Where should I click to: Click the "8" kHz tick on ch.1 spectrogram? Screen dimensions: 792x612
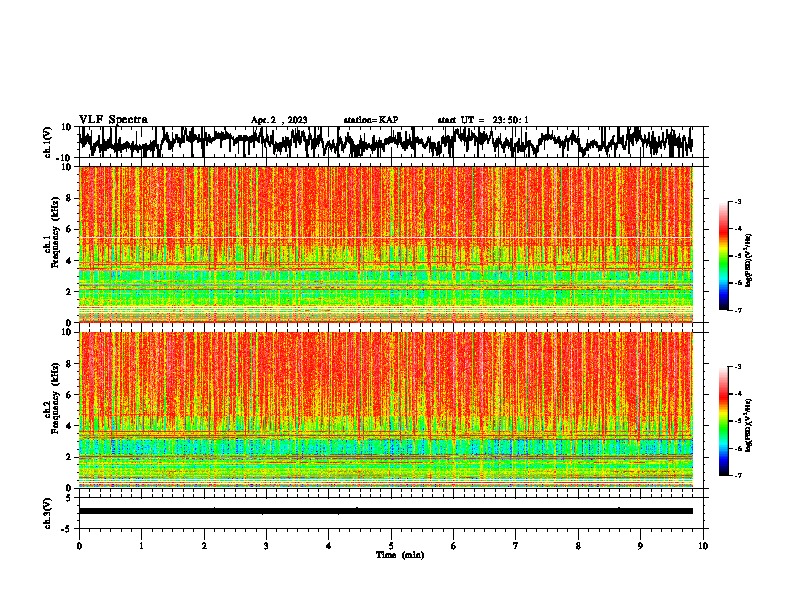coord(69,198)
